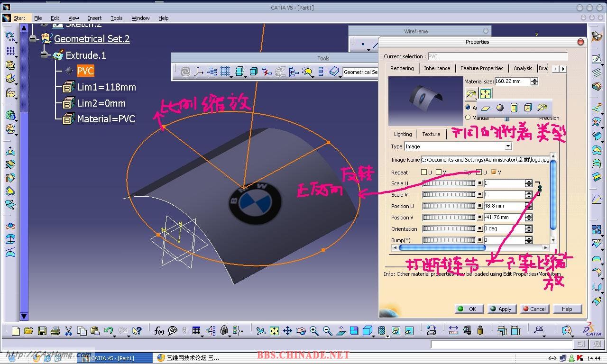Open the Formula f(x) tool
607x364 pixels.
(x=159, y=331)
